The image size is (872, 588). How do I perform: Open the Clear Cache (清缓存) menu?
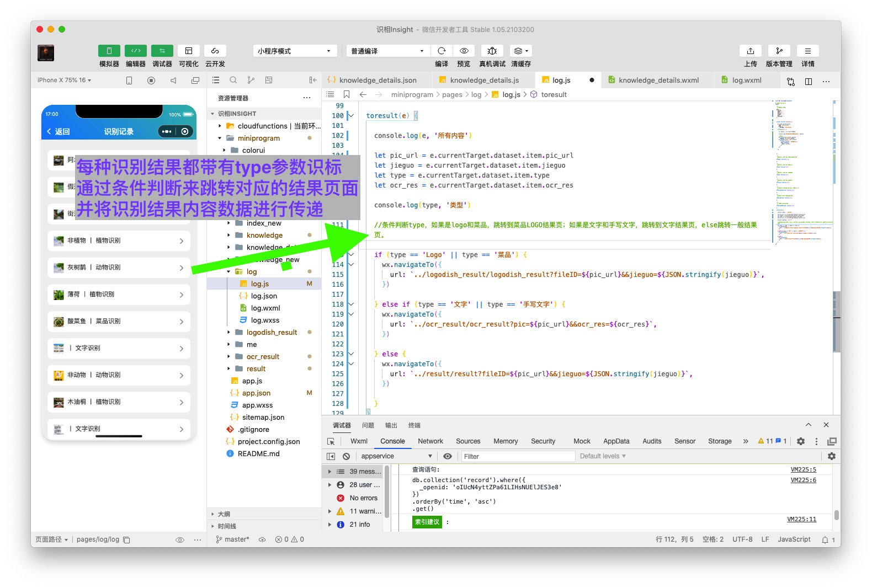pyautogui.click(x=521, y=51)
